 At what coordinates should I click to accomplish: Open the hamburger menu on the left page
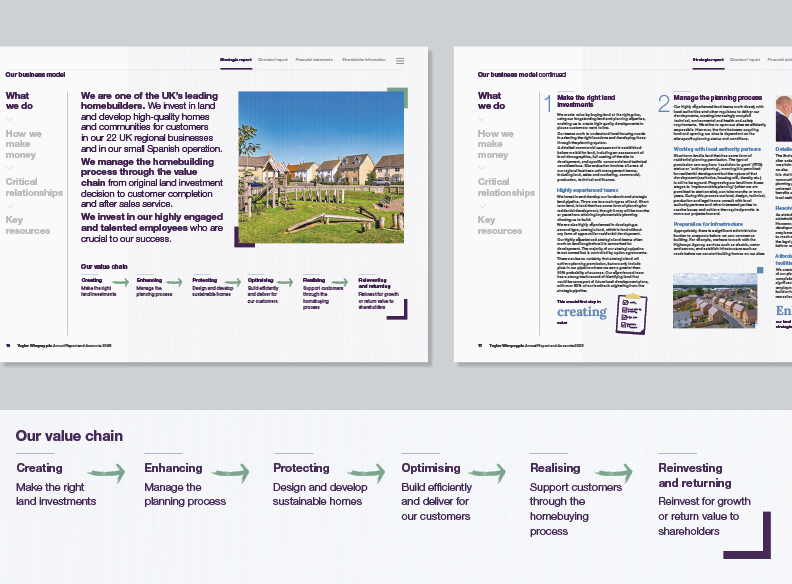click(400, 61)
